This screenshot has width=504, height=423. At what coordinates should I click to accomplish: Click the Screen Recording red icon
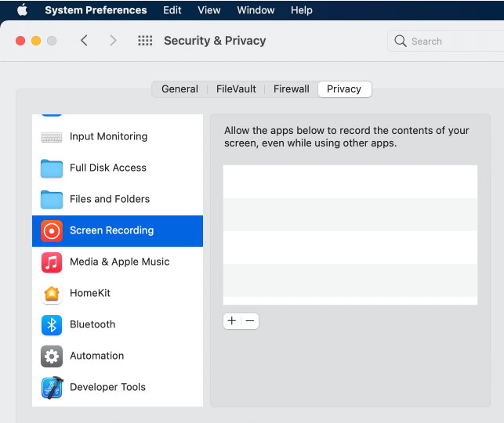coord(52,231)
